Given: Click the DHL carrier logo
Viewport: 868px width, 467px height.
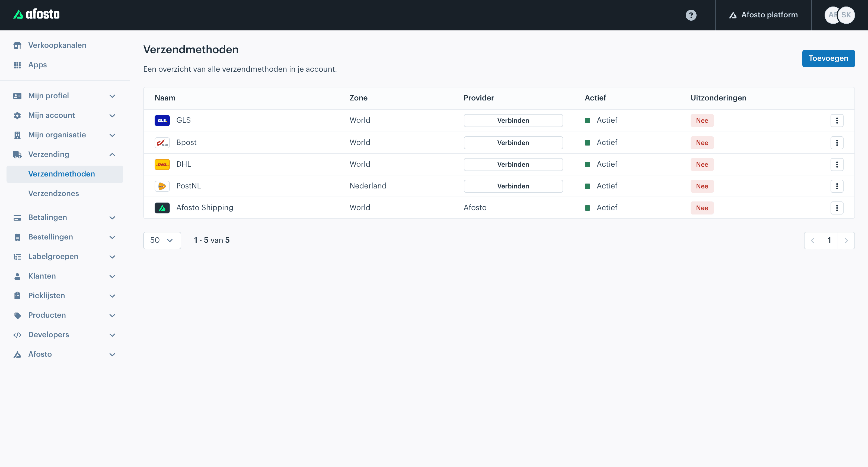Looking at the screenshot, I should 162,164.
